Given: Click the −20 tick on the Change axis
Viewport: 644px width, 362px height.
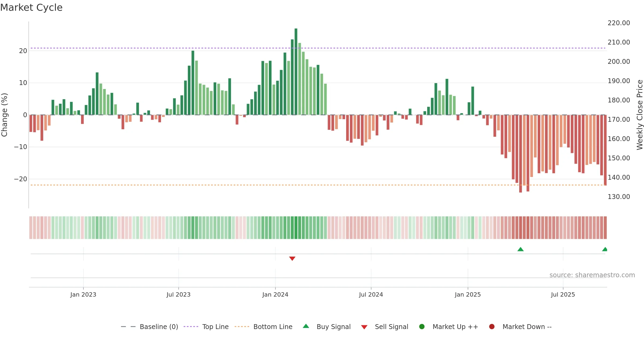Looking at the screenshot, I should click(21, 179).
